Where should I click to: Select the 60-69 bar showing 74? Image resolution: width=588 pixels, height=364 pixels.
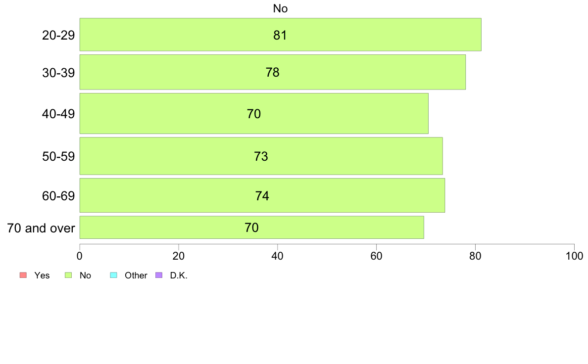click(262, 195)
